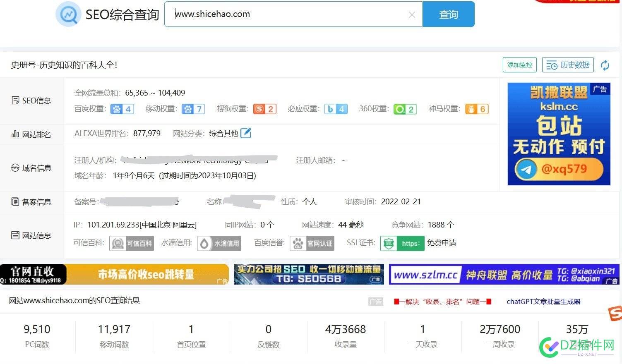622x364 pixels.
Task: Click the 移动词数 value 11,917
Action: [x=114, y=329]
